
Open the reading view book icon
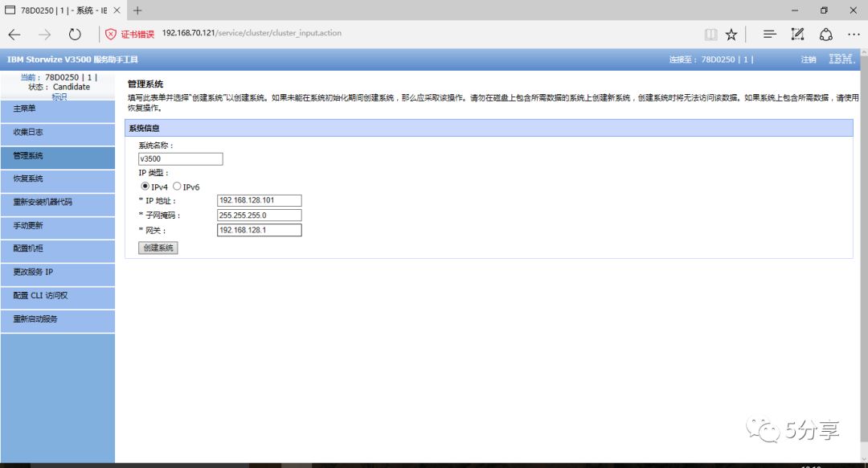pyautogui.click(x=710, y=35)
